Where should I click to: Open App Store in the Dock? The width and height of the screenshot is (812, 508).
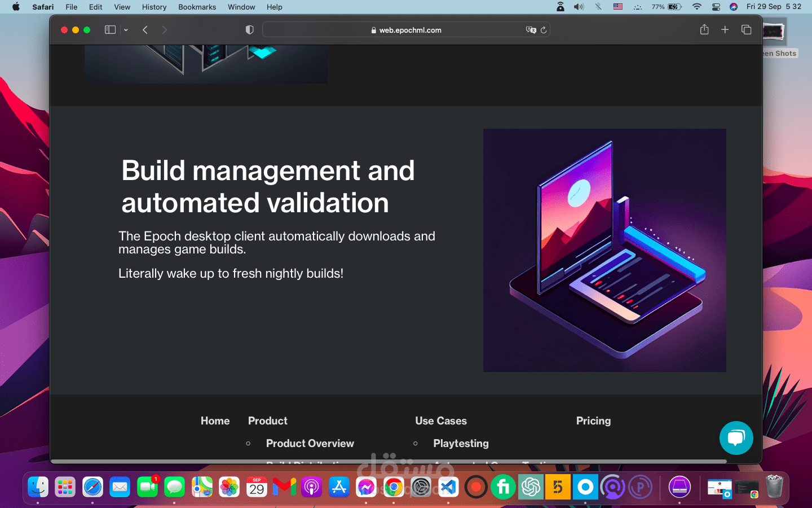(x=339, y=487)
